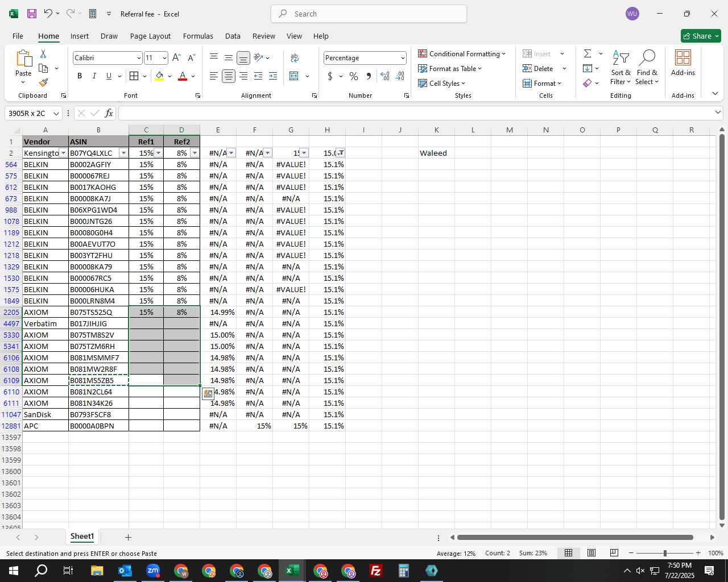728x582 pixels.
Task: Click Insert Function fx icon
Action: pyautogui.click(x=109, y=113)
